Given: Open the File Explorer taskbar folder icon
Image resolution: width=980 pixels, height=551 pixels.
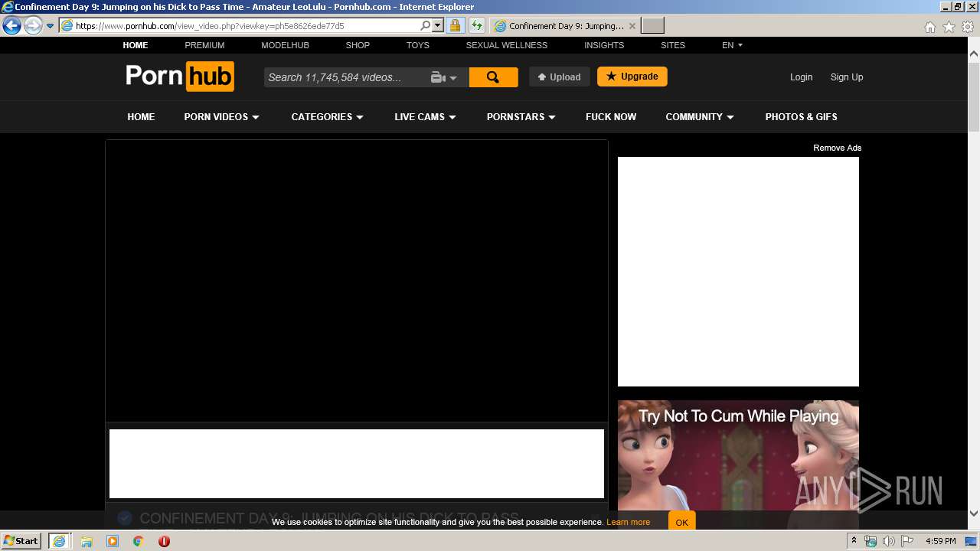Looking at the screenshot, I should (x=87, y=541).
